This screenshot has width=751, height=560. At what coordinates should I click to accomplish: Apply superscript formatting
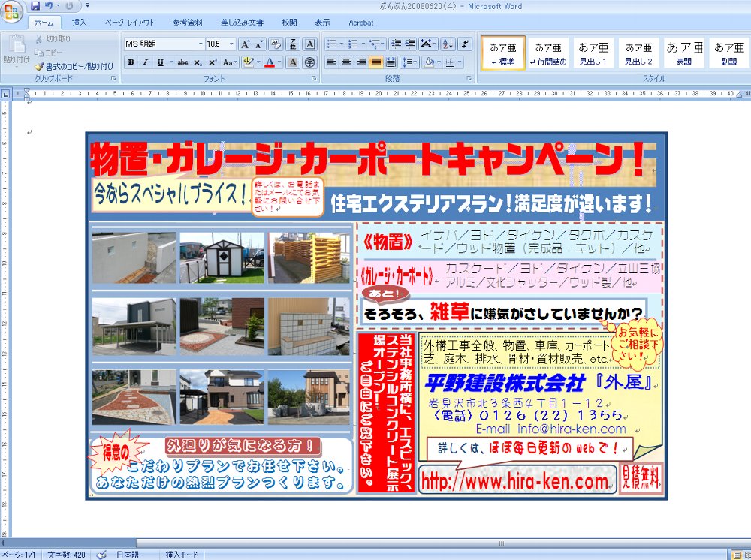[x=213, y=62]
